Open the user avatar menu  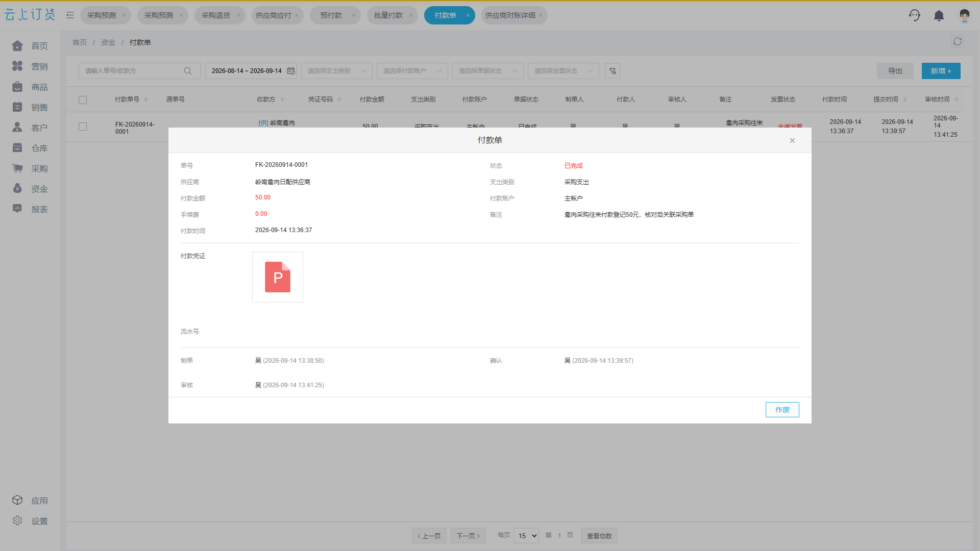[964, 15]
